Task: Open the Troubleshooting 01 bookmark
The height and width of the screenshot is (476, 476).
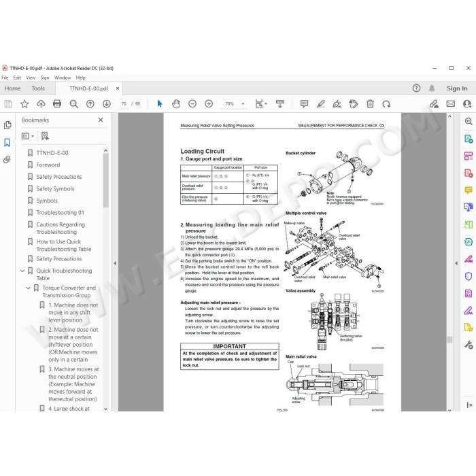Action: click(60, 212)
